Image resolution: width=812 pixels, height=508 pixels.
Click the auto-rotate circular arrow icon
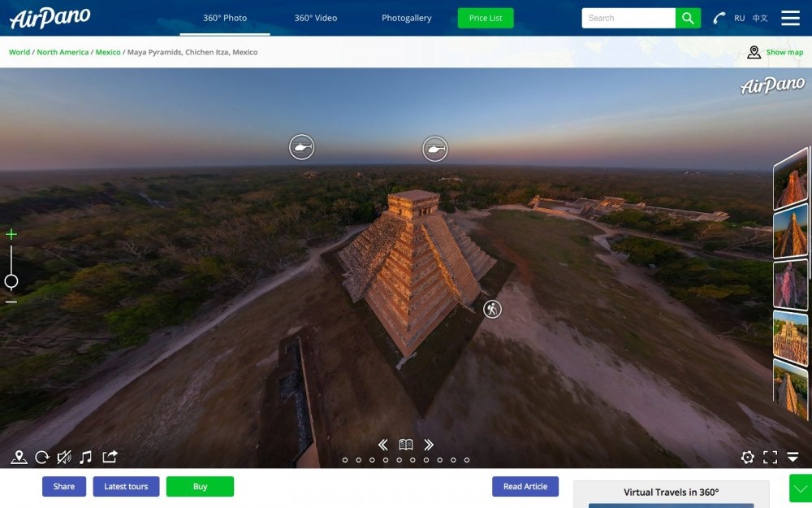click(x=42, y=458)
